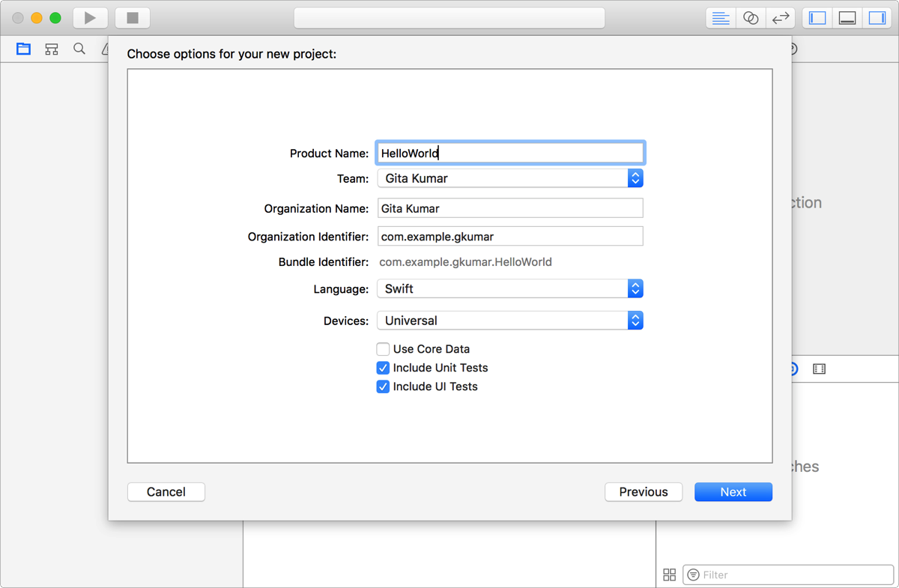Click the Run (play) button
Viewport: 899px width, 588px height.
(90, 18)
